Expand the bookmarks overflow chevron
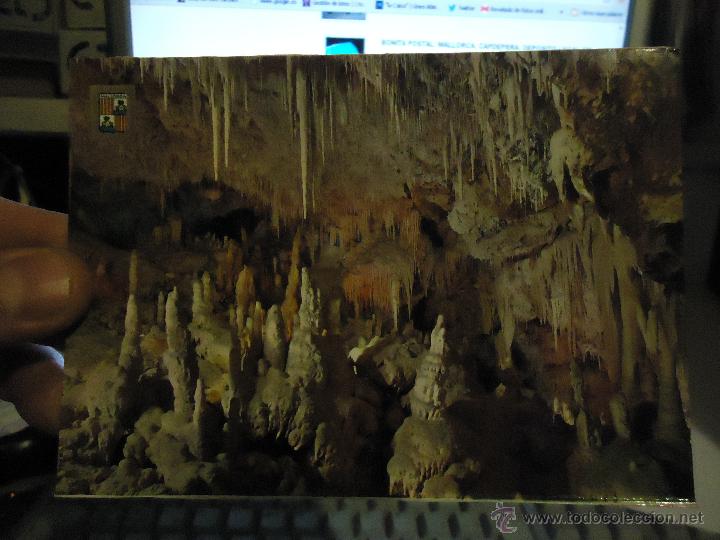The height and width of the screenshot is (540, 720). 562,12
